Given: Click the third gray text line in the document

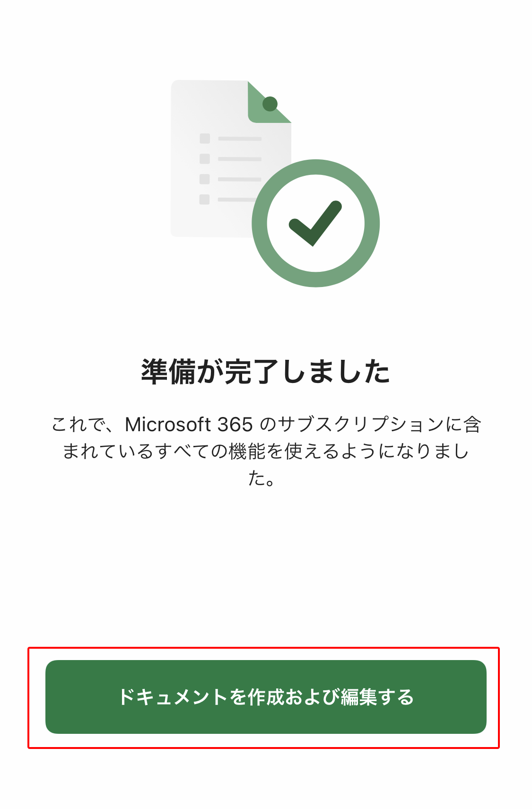Looking at the screenshot, I should tap(240, 179).
